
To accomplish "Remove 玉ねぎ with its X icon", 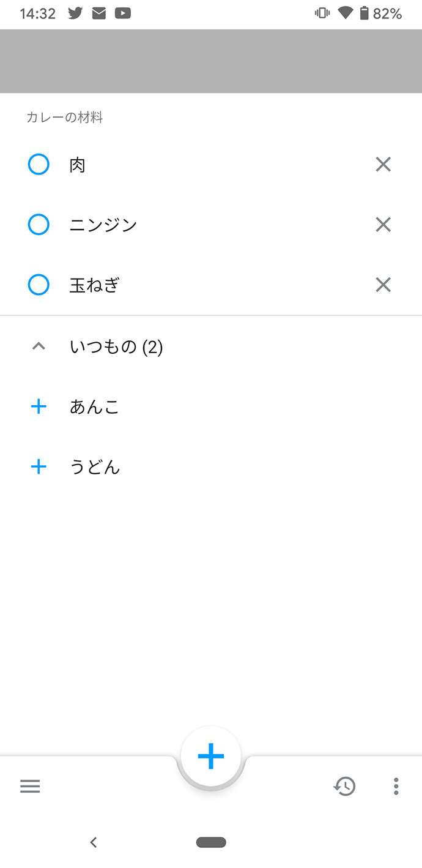I will [x=383, y=285].
